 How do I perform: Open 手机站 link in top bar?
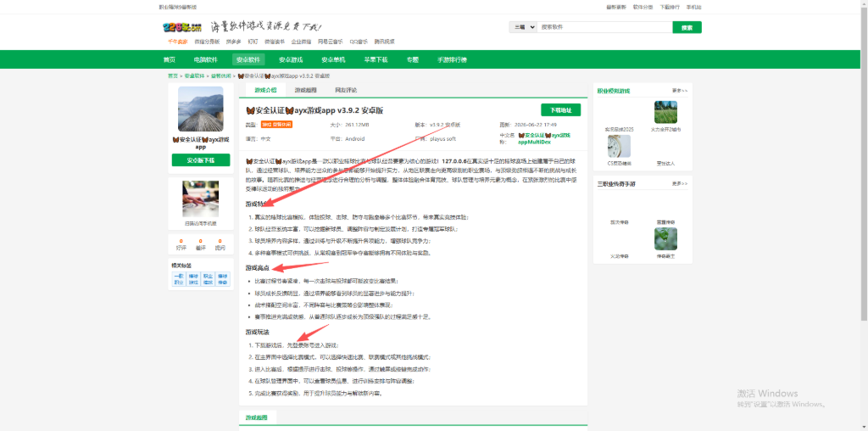pos(693,7)
